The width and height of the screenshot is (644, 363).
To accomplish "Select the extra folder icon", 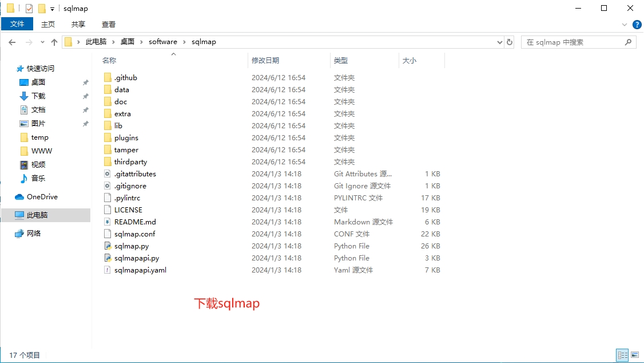I will [x=108, y=113].
